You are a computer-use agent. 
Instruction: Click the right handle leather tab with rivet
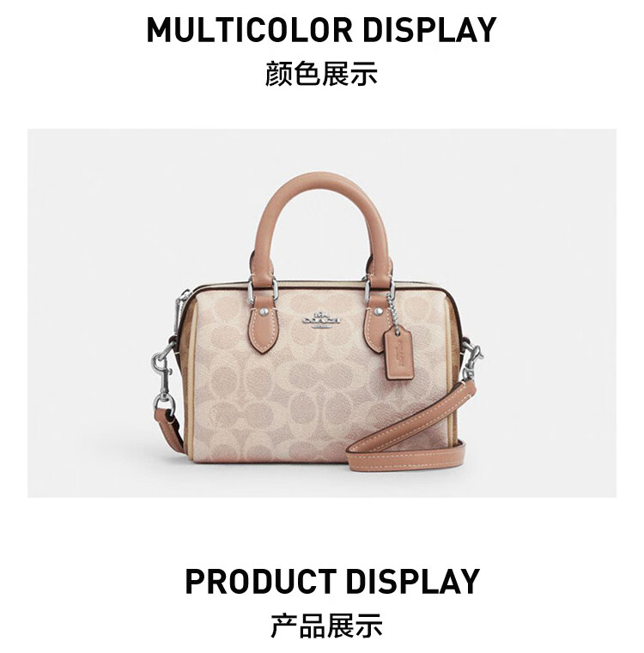pyautogui.click(x=377, y=323)
